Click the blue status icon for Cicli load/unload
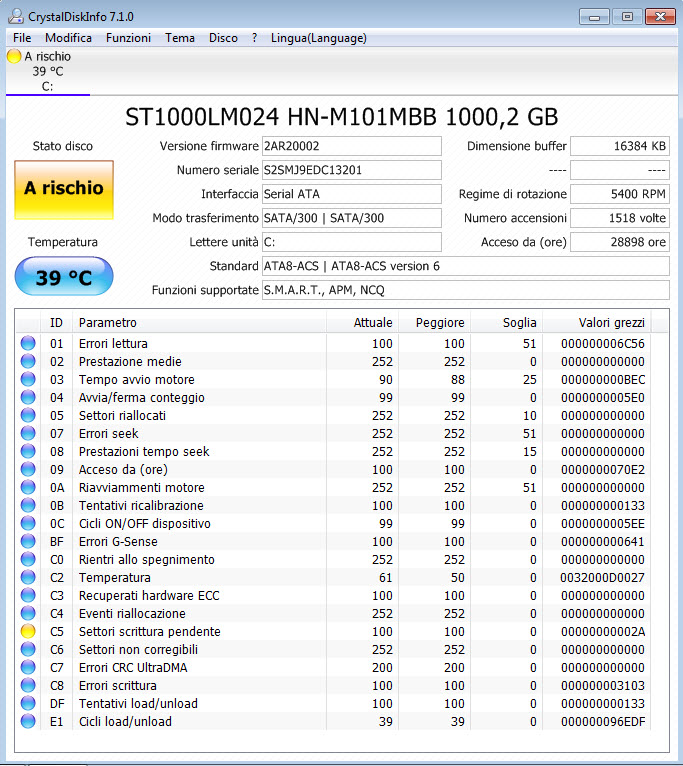 [28, 721]
